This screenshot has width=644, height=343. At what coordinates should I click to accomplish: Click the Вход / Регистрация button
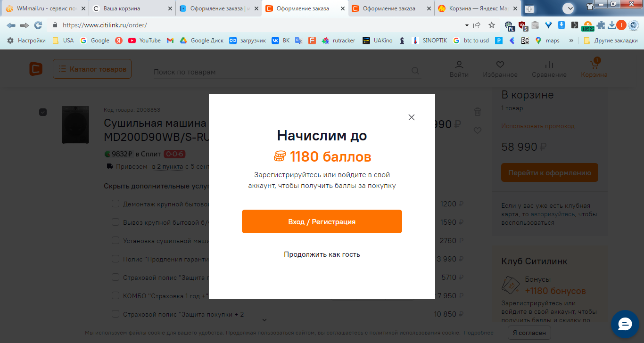pos(322,221)
